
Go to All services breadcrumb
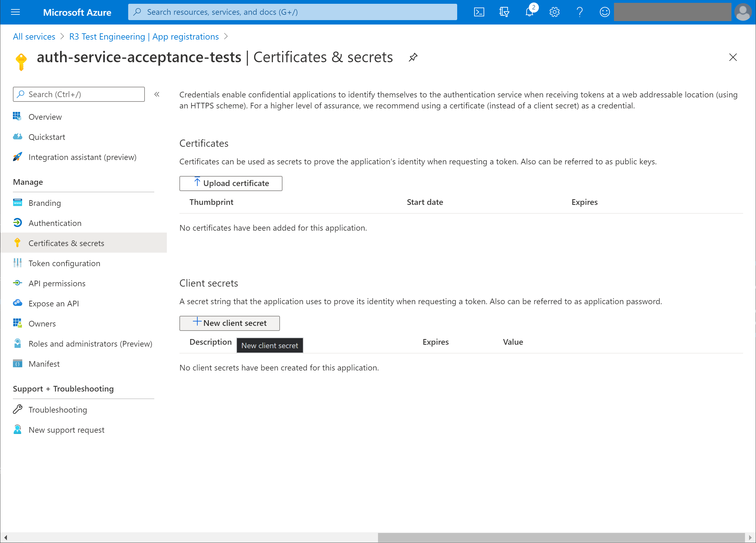click(x=34, y=37)
